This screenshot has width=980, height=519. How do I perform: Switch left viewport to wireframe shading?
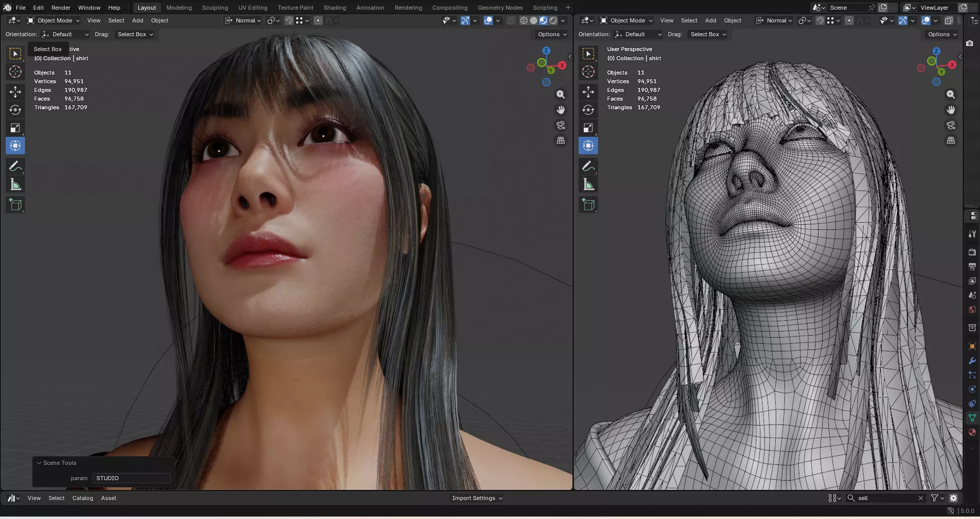pos(524,20)
